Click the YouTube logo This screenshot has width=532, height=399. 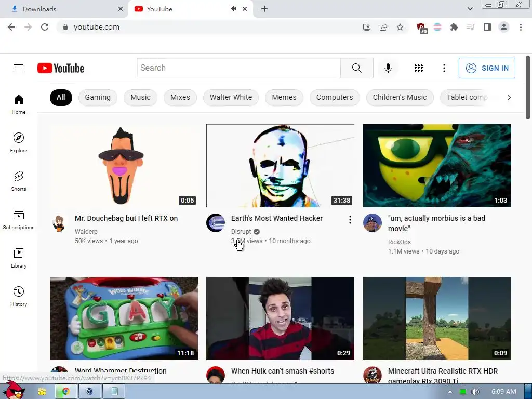tap(61, 68)
